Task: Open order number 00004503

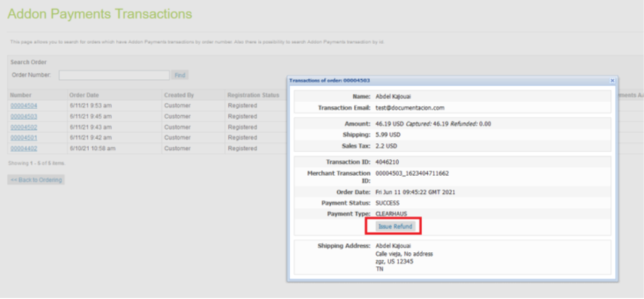Action: (24, 116)
